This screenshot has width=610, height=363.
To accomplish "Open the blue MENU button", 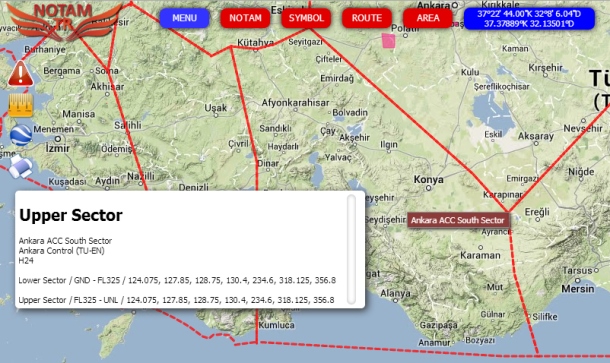I will 184,18.
